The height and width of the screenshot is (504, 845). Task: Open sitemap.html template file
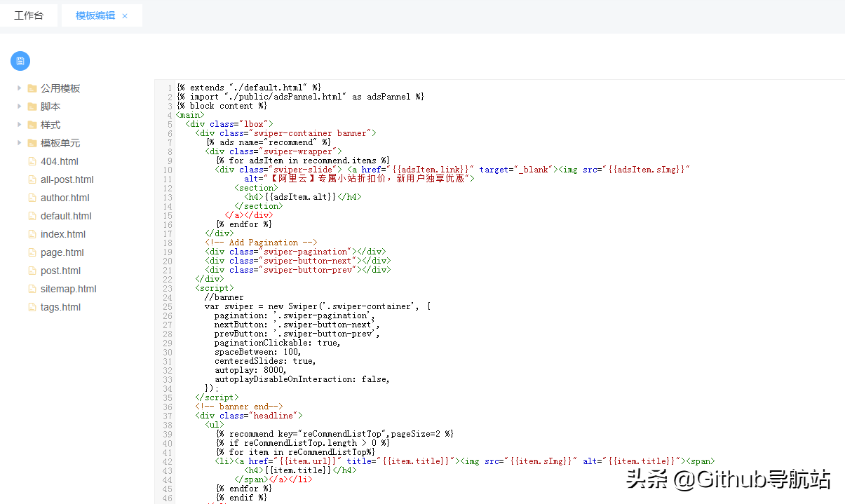69,289
